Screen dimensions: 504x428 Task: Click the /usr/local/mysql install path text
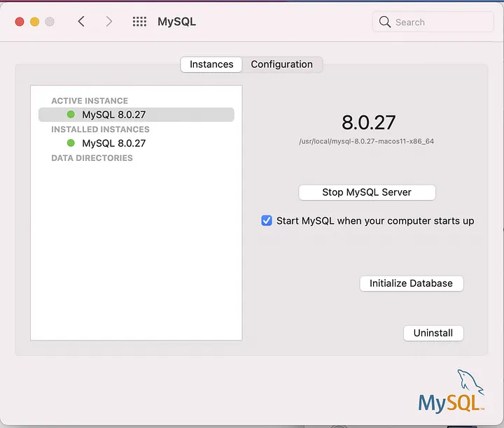pos(366,141)
